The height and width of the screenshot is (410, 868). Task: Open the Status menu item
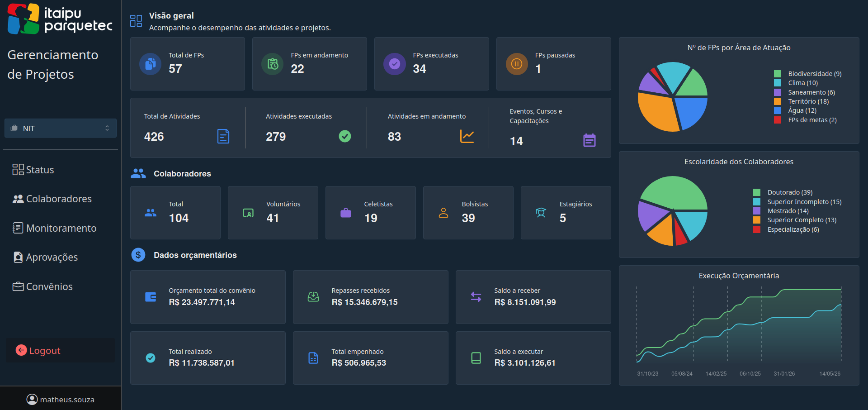[x=33, y=170]
